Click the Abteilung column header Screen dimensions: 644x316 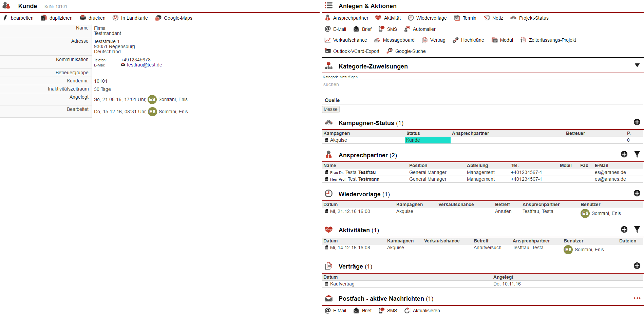(x=477, y=165)
